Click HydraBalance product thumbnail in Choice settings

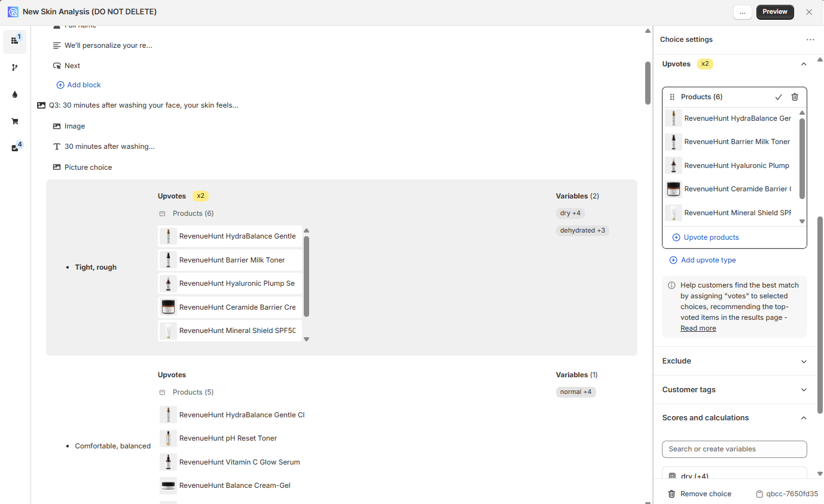pos(674,118)
